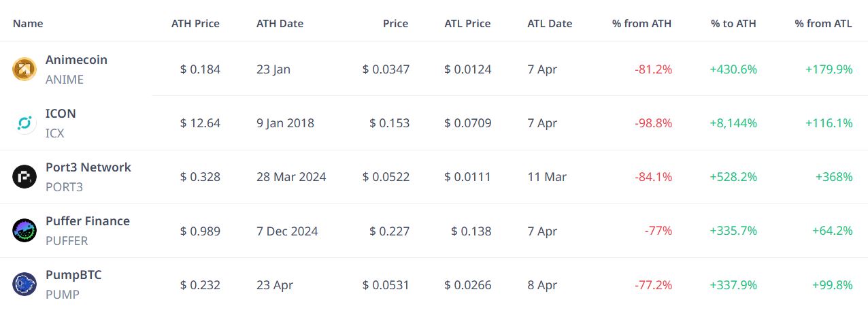
Task: Sort by ATH Date column header
Action: pos(280,23)
